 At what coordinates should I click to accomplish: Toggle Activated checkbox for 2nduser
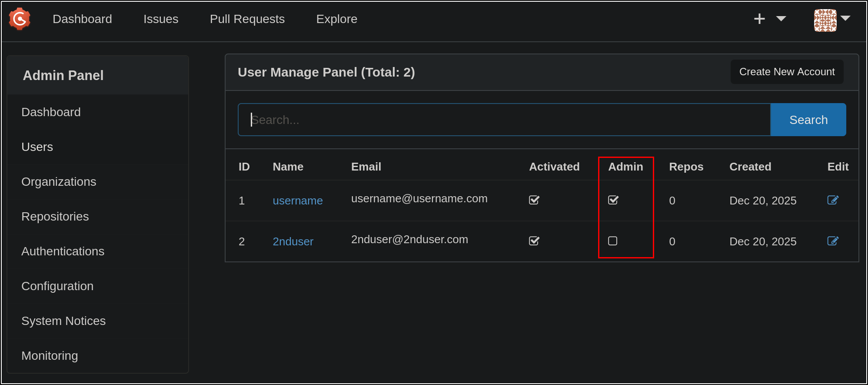pyautogui.click(x=534, y=241)
